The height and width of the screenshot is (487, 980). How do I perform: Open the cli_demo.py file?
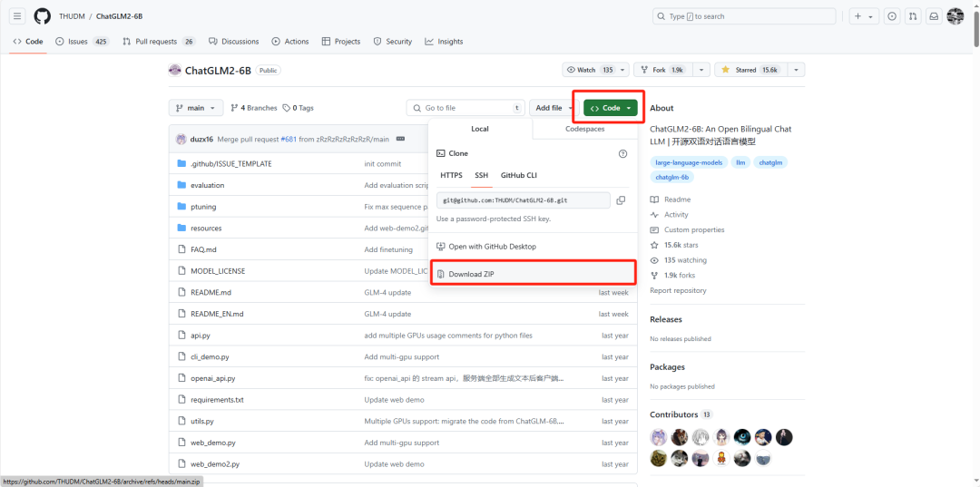tap(210, 357)
